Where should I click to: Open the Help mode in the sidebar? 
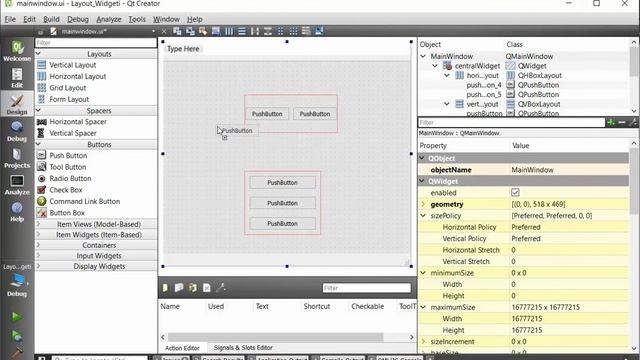tap(17, 211)
